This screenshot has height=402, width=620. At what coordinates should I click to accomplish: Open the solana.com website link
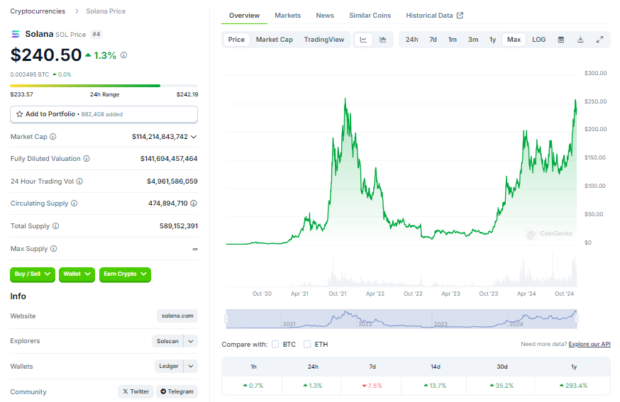point(177,316)
